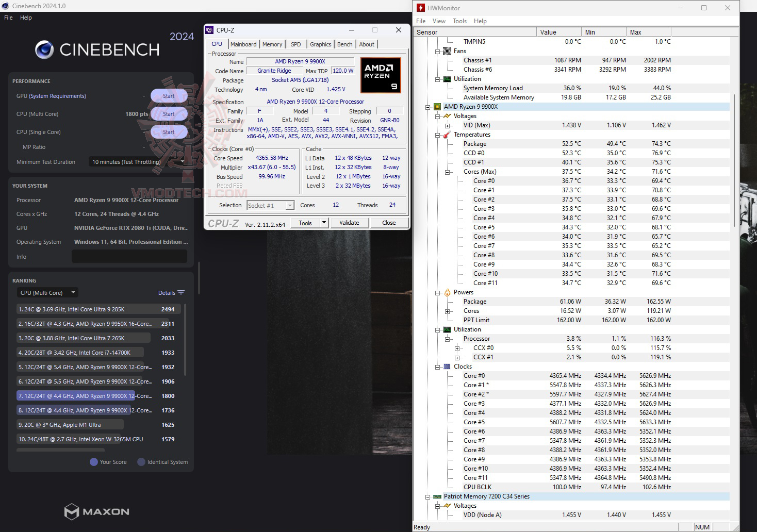Click the Clocks icon in HWMonitor

pos(447,367)
